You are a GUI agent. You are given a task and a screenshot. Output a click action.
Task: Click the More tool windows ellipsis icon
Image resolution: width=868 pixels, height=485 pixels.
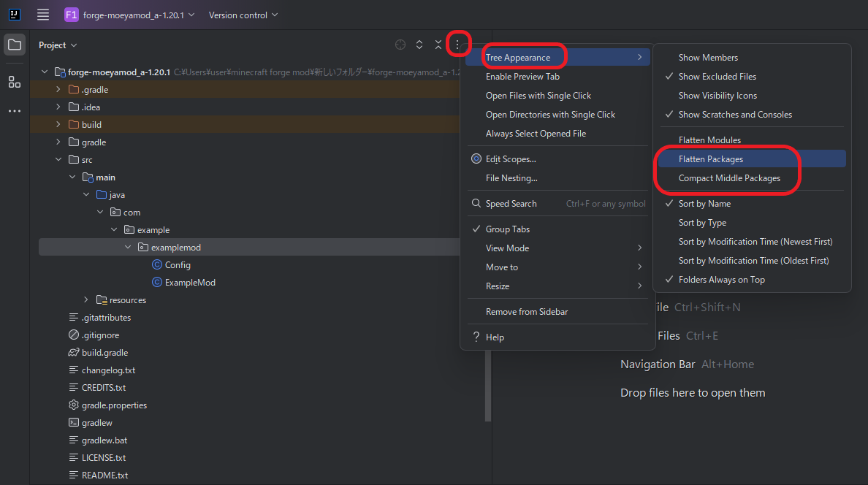coord(15,111)
